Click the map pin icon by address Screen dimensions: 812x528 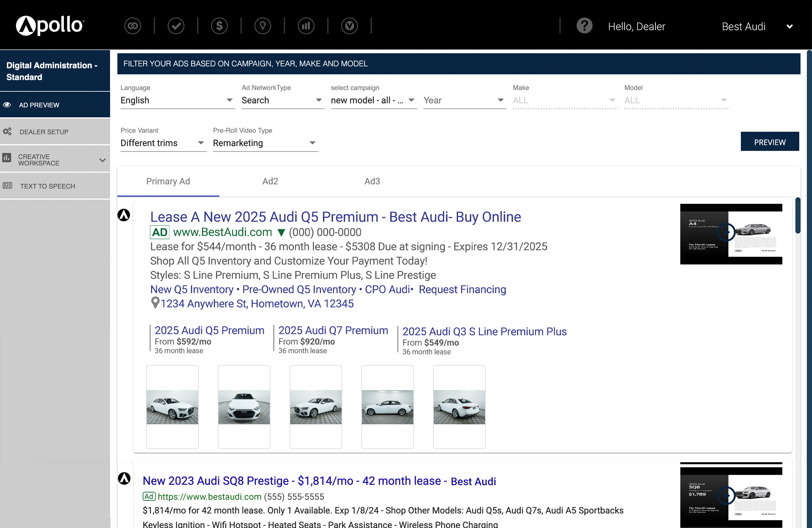click(155, 303)
